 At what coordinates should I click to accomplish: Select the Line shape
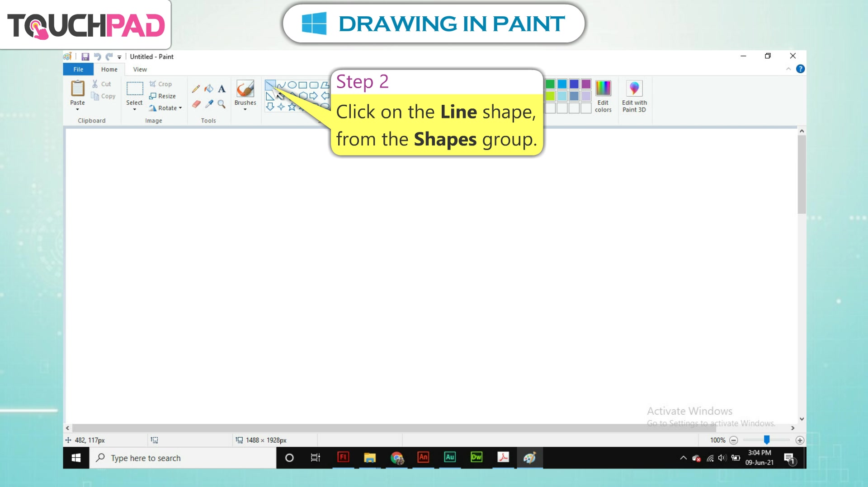click(270, 84)
